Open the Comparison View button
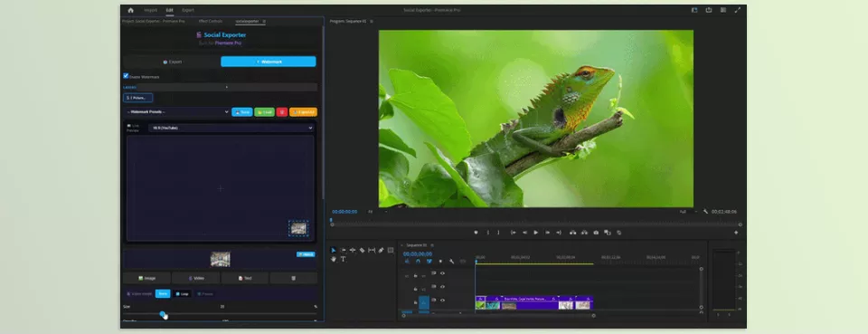868x334 pixels. (x=608, y=233)
